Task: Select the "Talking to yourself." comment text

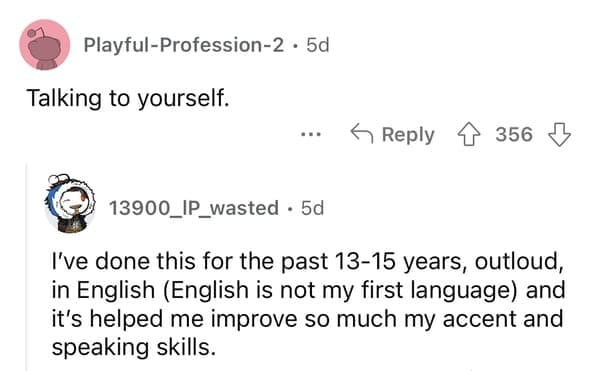Action: (x=128, y=99)
